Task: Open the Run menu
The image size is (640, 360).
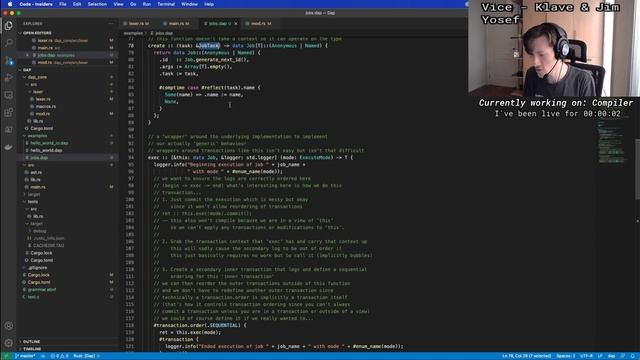Action: click(x=147, y=4)
